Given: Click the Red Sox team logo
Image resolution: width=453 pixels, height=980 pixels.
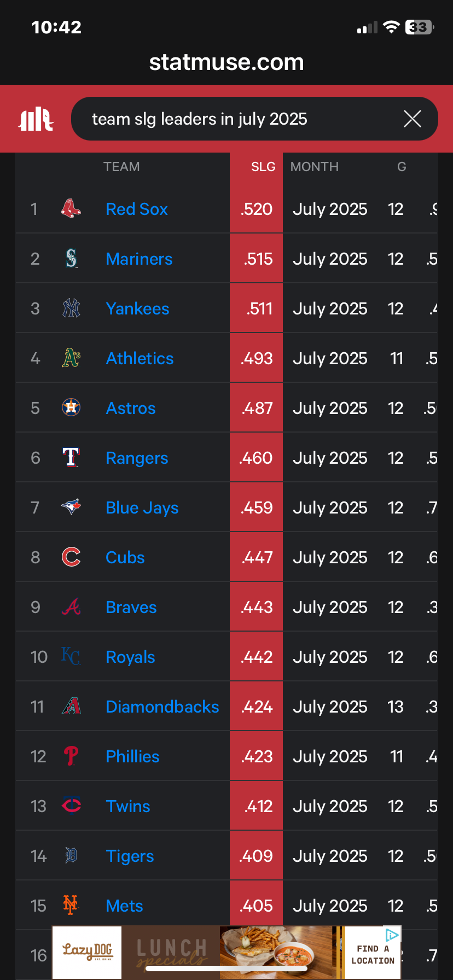Looking at the screenshot, I should [x=71, y=209].
